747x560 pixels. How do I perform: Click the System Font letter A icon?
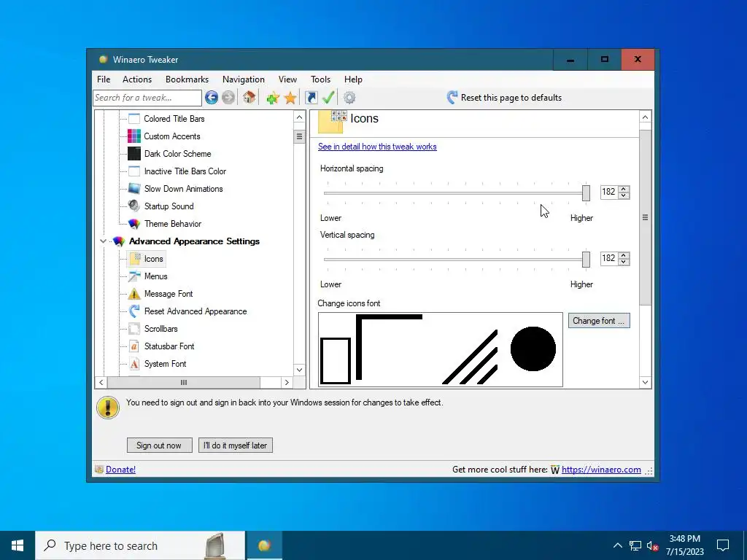coord(134,364)
